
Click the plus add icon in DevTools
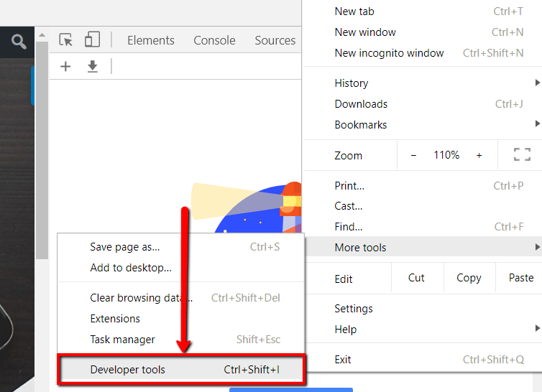click(x=65, y=67)
